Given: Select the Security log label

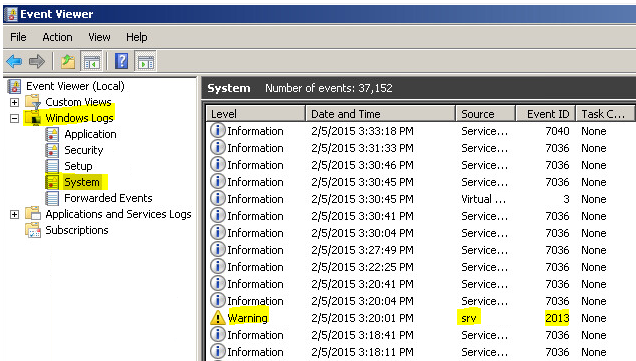Looking at the screenshot, I should click(x=84, y=150).
